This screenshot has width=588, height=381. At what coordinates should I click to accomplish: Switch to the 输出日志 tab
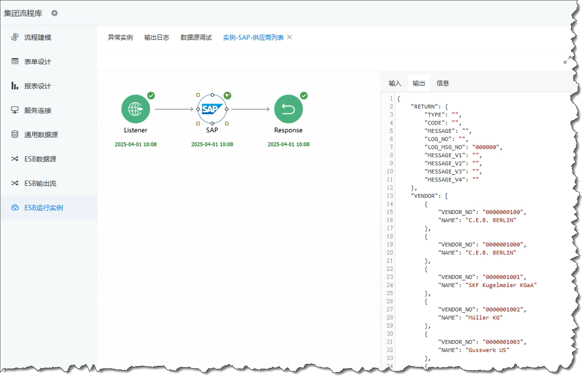[156, 37]
